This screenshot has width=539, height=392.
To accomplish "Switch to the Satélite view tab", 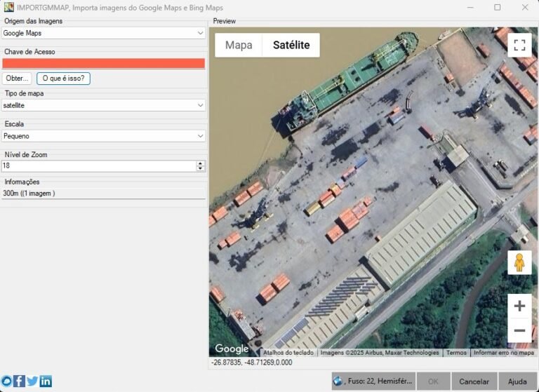I will point(291,45).
